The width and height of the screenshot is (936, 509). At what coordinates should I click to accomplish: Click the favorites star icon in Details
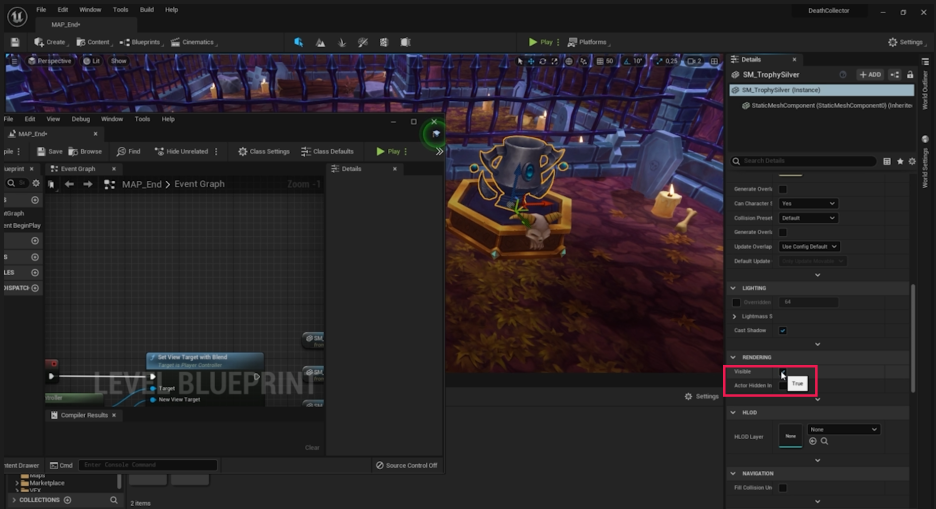coord(900,161)
